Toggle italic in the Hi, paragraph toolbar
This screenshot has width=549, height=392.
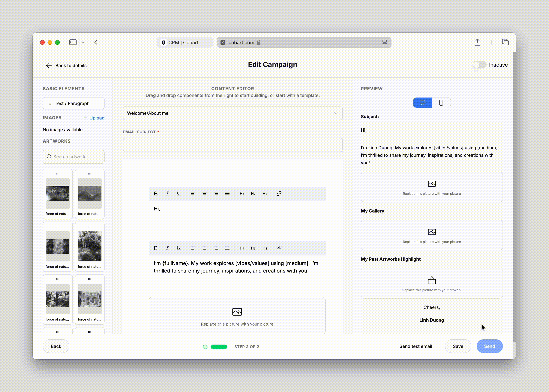(x=167, y=194)
